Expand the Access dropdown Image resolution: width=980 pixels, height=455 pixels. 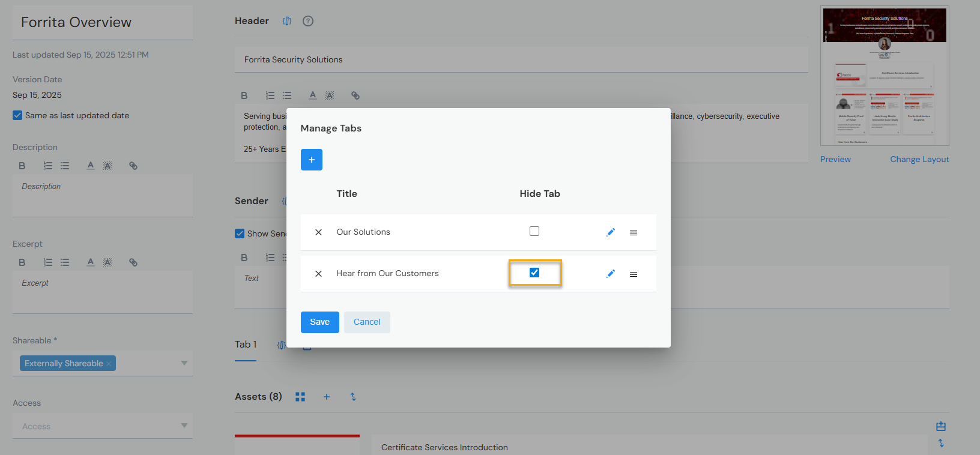tap(184, 426)
